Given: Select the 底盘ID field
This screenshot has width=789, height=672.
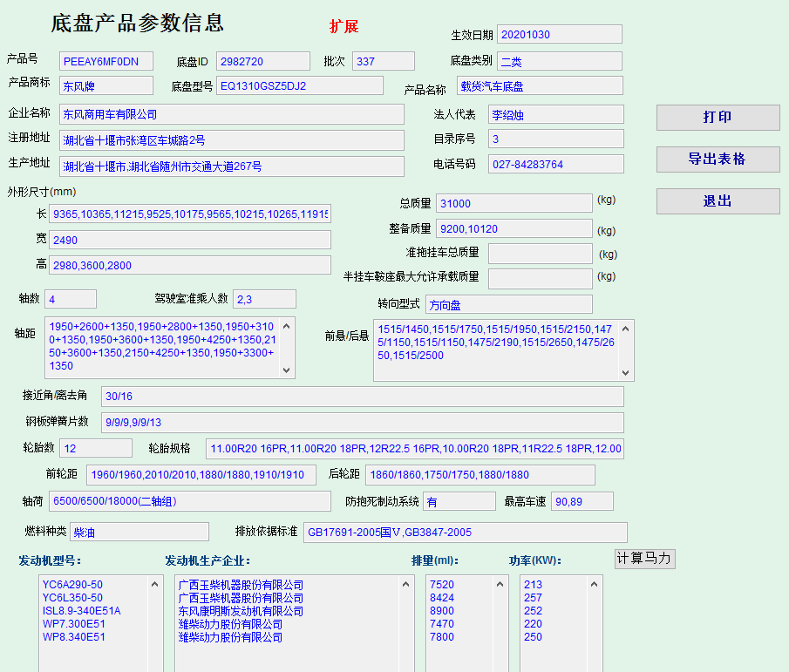Looking at the screenshot, I should tap(263, 61).
